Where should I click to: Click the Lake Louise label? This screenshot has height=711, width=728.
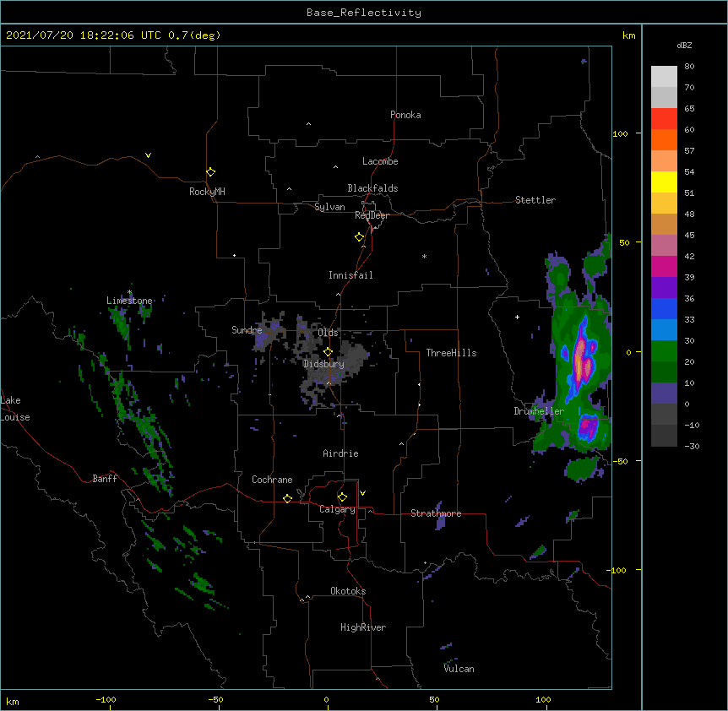14,409
